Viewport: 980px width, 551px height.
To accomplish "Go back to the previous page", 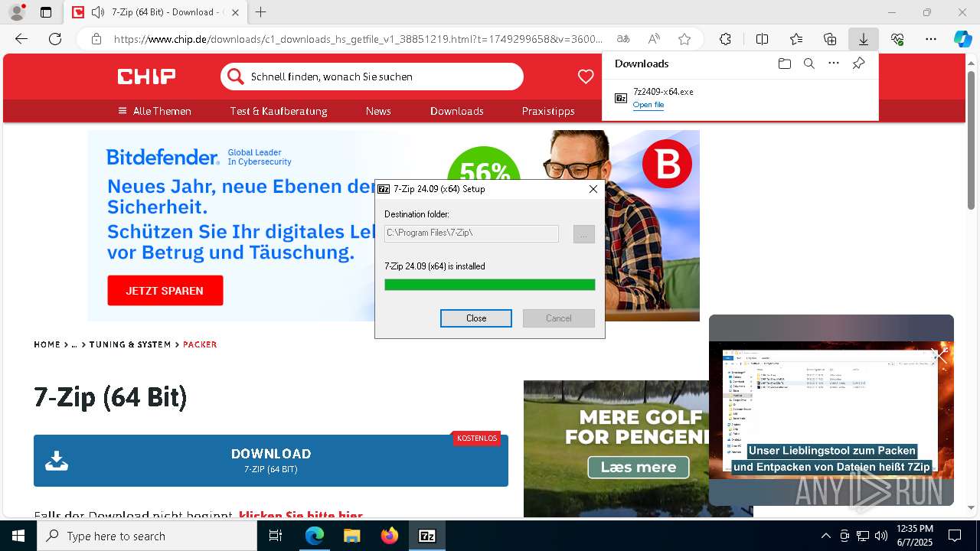I will tap(21, 39).
